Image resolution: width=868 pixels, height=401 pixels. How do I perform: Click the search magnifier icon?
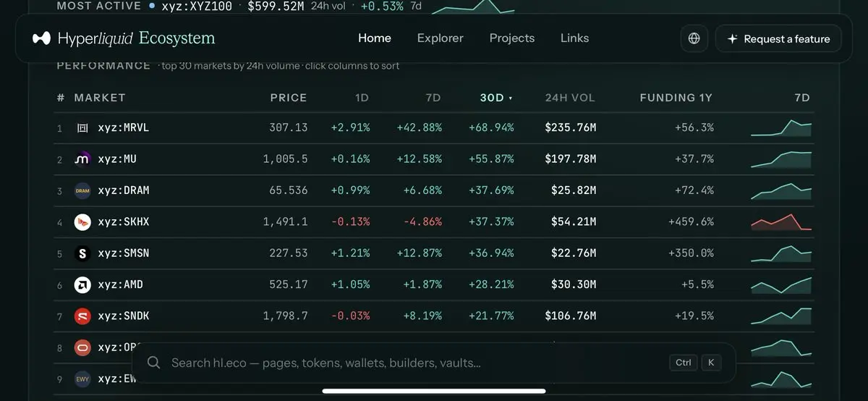point(153,363)
